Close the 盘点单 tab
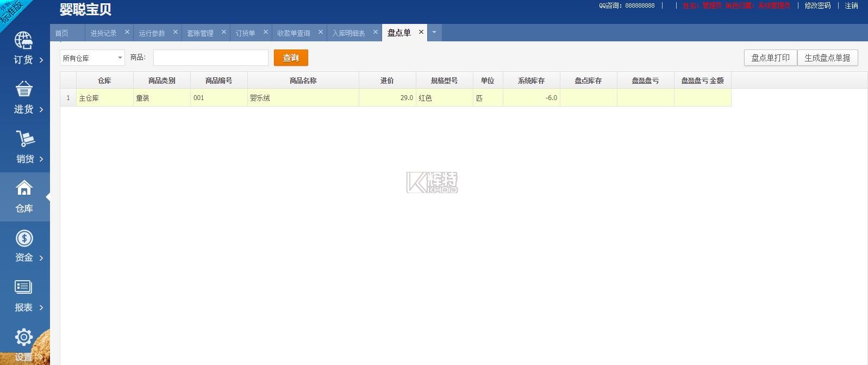Image resolution: width=868 pixels, height=365 pixels. pyautogui.click(x=421, y=32)
